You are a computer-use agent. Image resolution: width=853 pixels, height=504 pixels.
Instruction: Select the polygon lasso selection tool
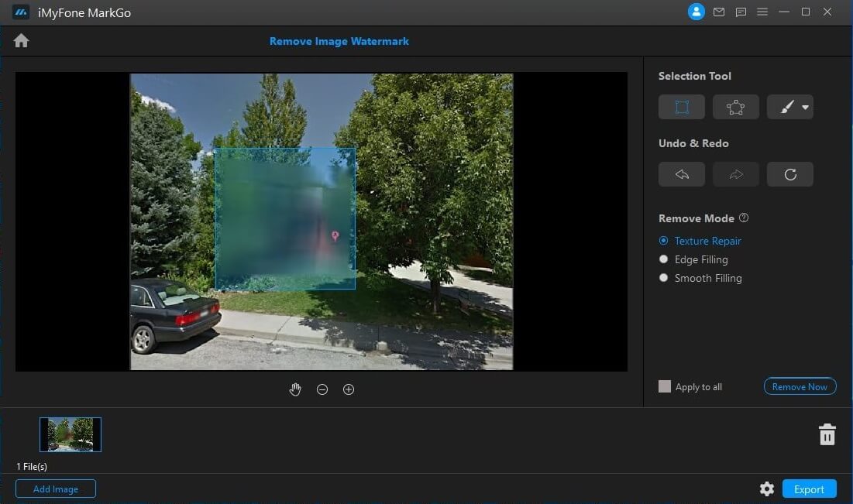[735, 106]
